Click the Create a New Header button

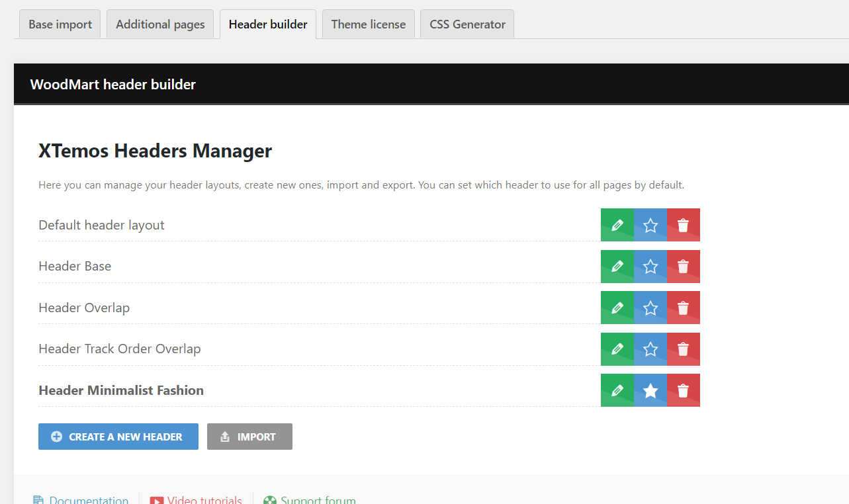pyautogui.click(x=118, y=437)
